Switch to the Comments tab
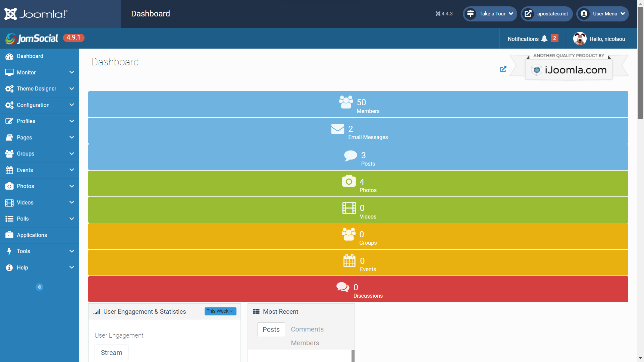 pyautogui.click(x=307, y=329)
